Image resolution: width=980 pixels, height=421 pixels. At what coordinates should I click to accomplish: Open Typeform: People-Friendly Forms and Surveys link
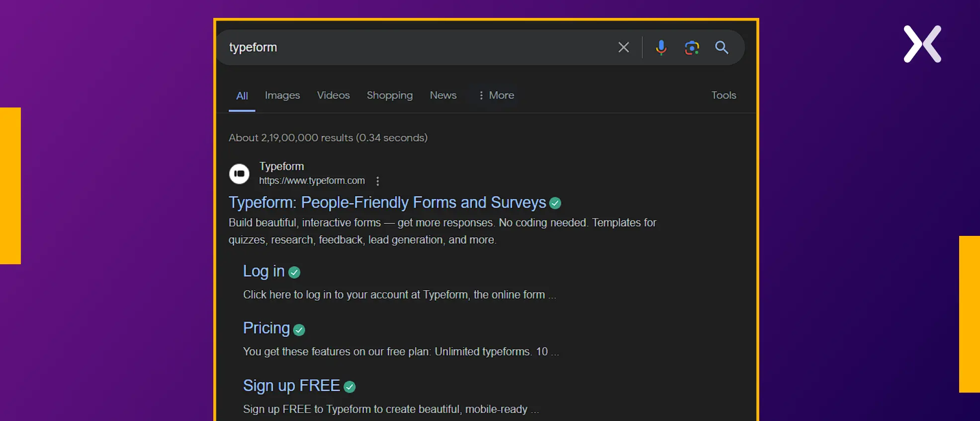tap(387, 203)
